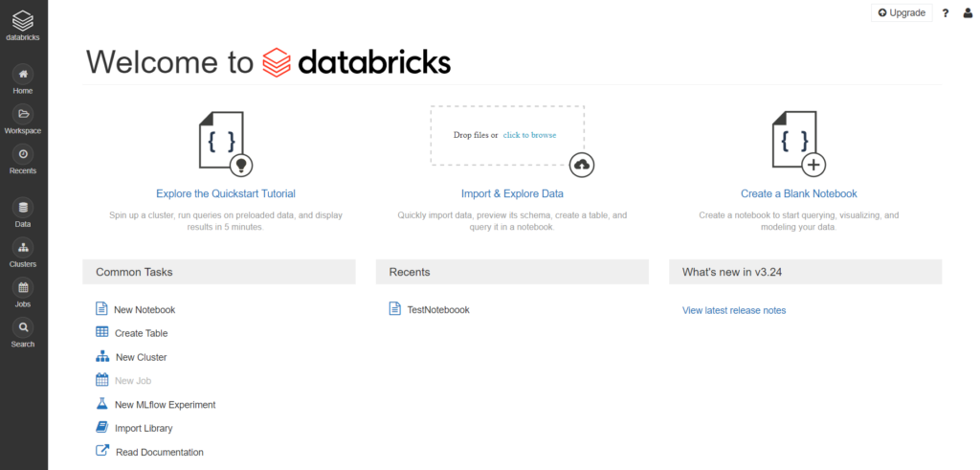Screen dimensions: 980x470
Task: Select Import Library task
Action: (144, 429)
